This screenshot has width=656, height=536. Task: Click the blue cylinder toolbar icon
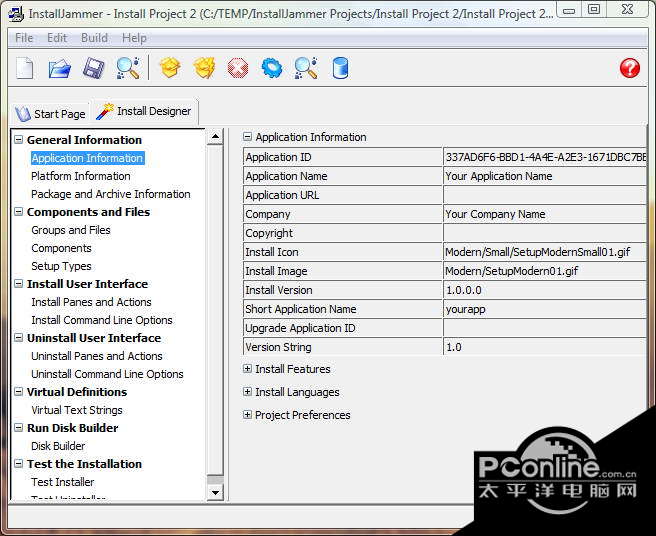pyautogui.click(x=340, y=68)
